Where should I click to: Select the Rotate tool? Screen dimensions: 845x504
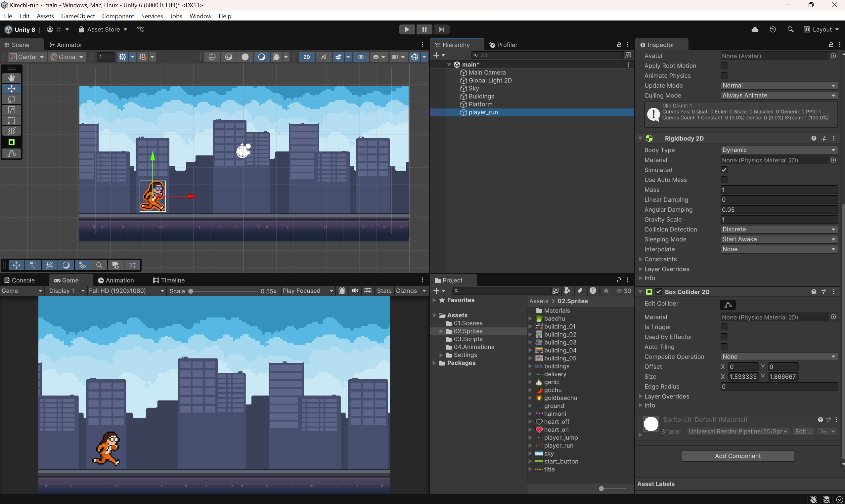[12, 99]
